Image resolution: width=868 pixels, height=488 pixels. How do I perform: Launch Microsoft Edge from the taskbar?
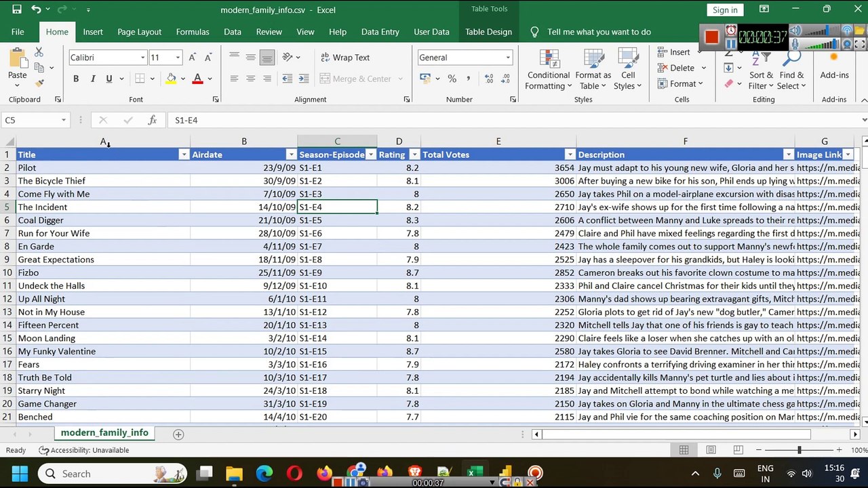[264, 473]
